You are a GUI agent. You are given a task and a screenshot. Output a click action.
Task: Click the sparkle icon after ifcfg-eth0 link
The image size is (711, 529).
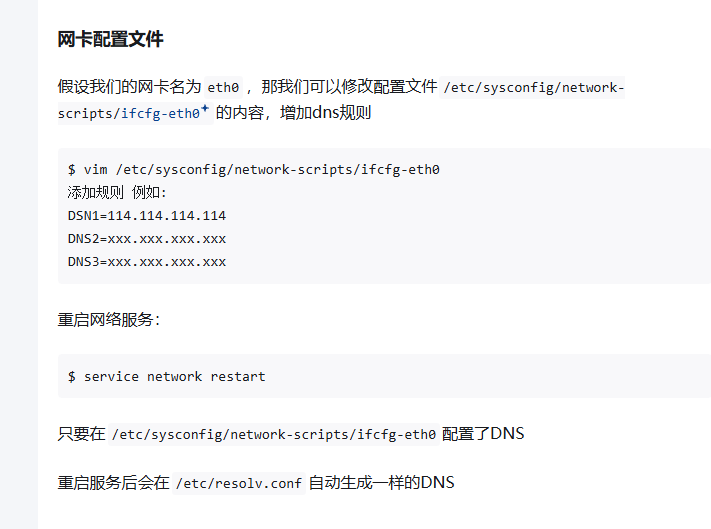pyautogui.click(x=205, y=108)
